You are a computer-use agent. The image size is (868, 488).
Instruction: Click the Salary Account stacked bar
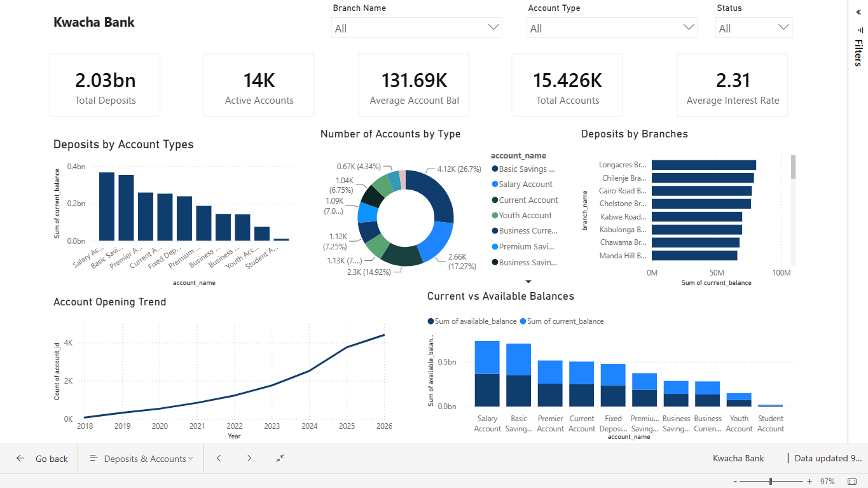tap(487, 373)
